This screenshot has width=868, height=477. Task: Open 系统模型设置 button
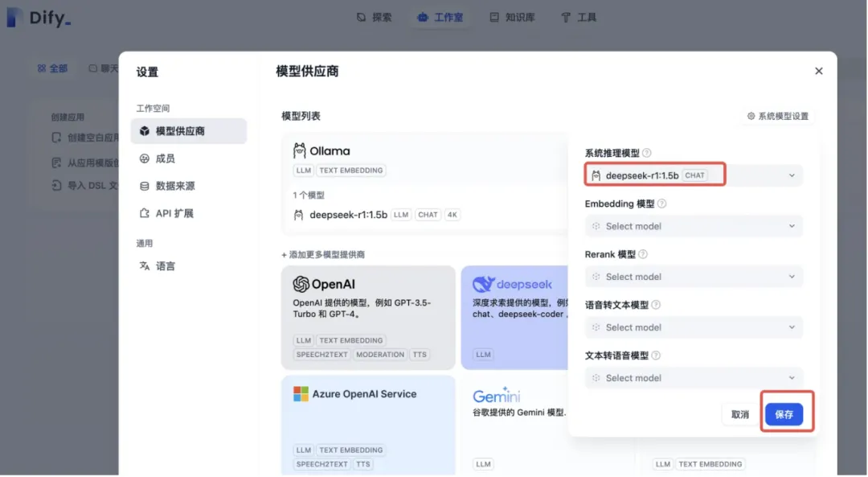[x=778, y=117]
